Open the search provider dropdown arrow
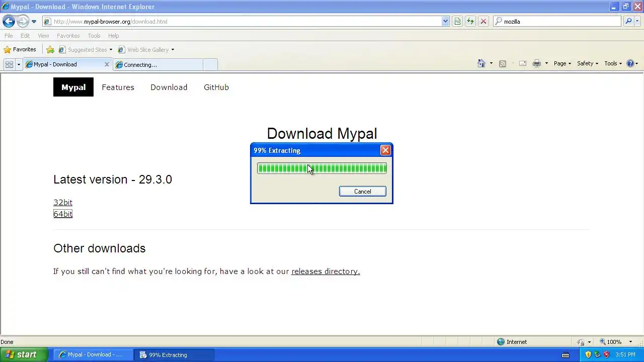Screen dimensions: 644x362 coord(637,22)
